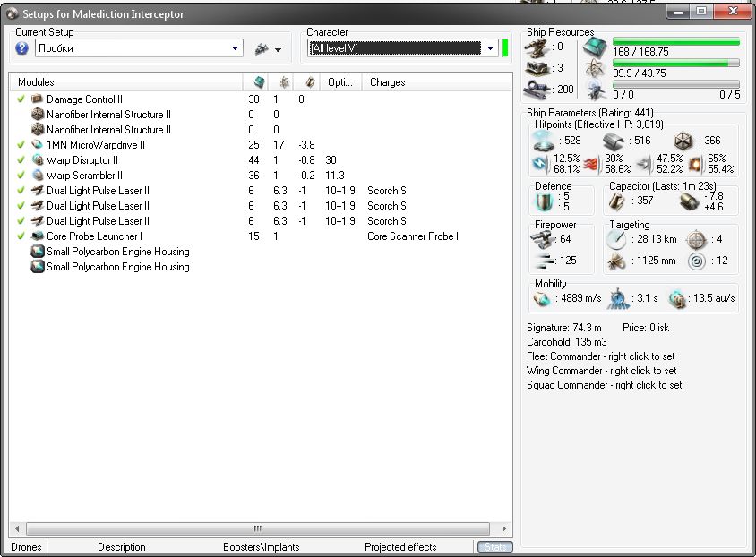Click the Warp Disruptor II module icon

[x=37, y=160]
